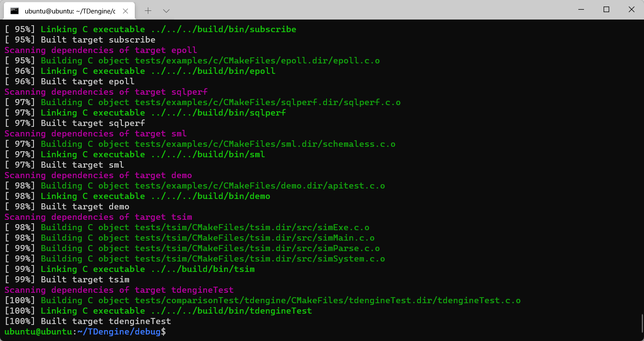Click the 'tdengineTest.dir/tdengineTest.c.o' build line

[263, 301]
